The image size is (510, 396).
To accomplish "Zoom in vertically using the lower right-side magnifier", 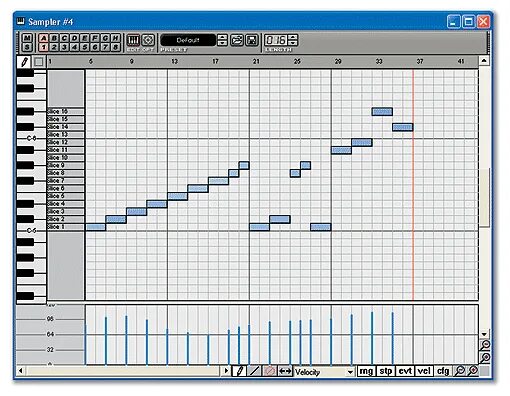I will coord(485,358).
